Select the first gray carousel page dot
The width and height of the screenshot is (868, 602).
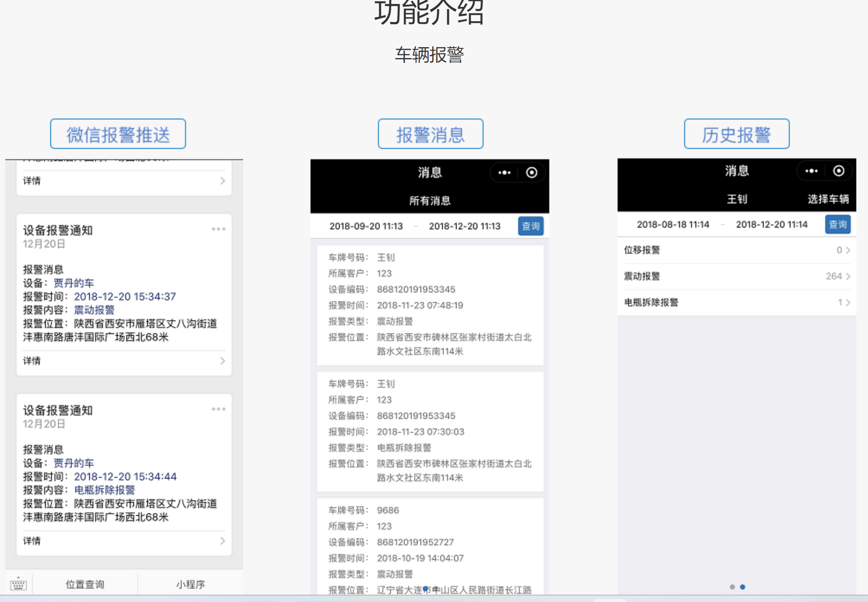[x=732, y=587]
